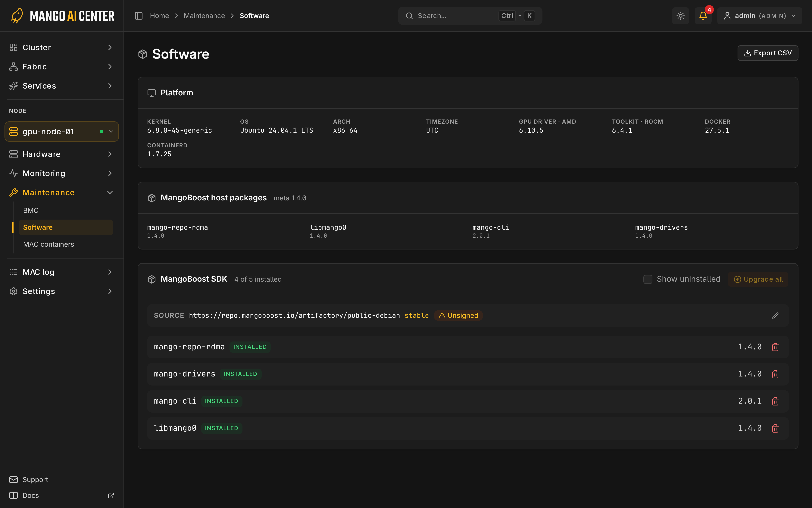This screenshot has height=508, width=812.
Task: Click the gpu-node-01 server icon
Action: 13,132
